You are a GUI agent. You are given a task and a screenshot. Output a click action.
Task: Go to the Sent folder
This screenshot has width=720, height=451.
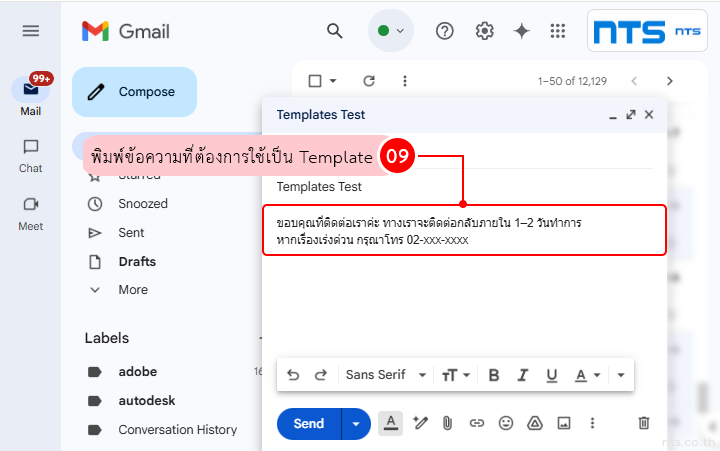click(131, 233)
